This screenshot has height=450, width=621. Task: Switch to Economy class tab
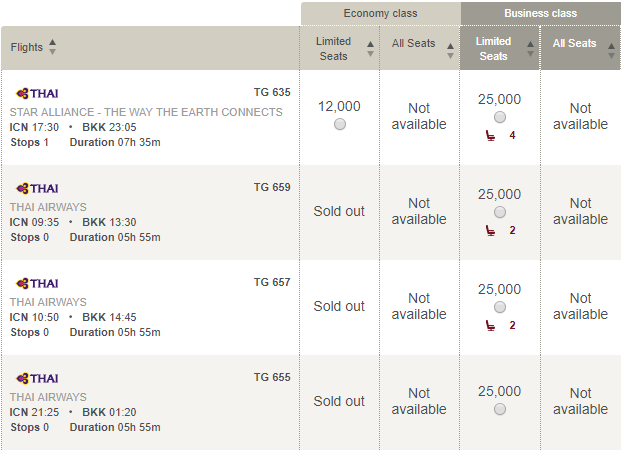click(x=381, y=13)
